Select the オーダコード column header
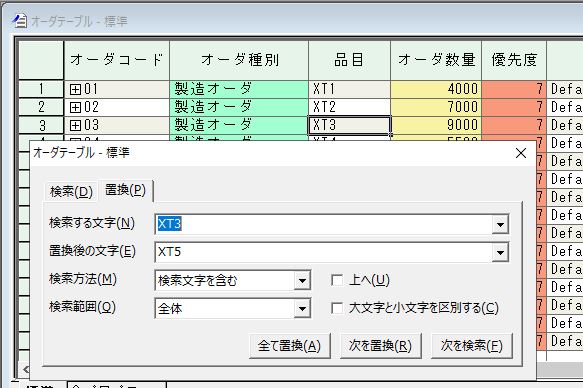Image resolution: width=583 pixels, height=388 pixels. (x=117, y=60)
